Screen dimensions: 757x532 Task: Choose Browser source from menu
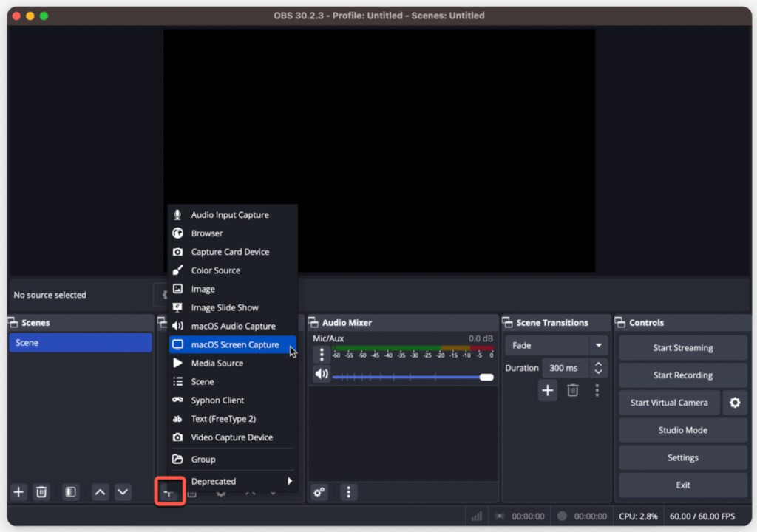(x=232, y=233)
